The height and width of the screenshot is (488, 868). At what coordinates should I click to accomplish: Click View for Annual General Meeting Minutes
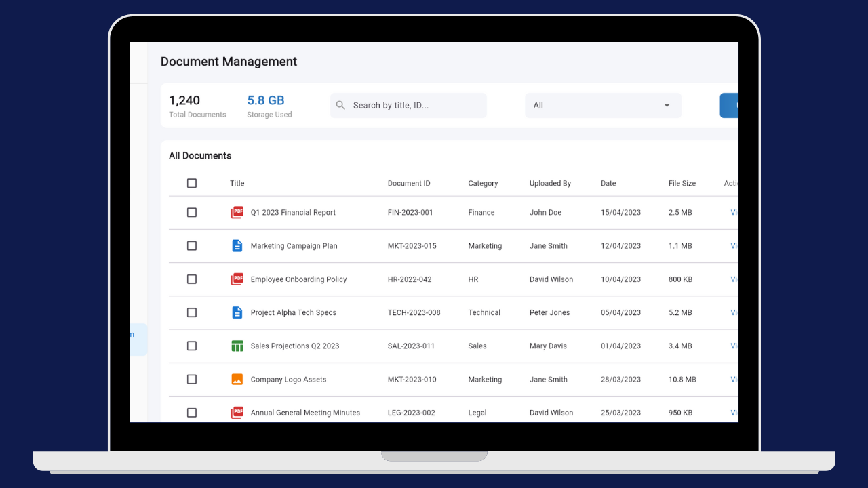[x=735, y=412]
